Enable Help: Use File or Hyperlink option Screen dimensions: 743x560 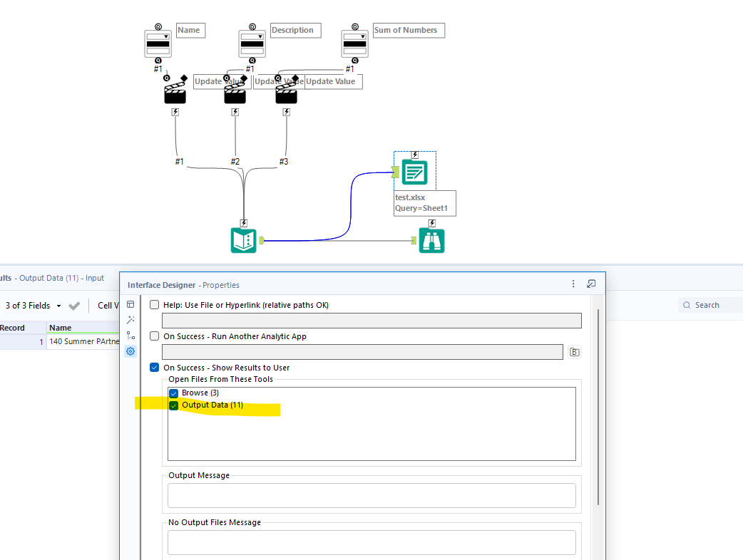pos(154,304)
